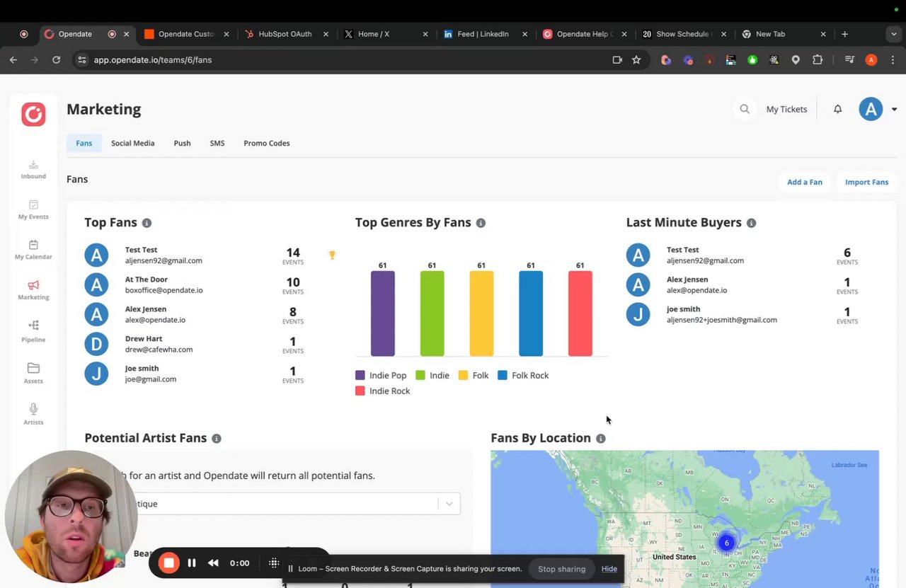Select Marketing megaphone in sidebar
Image resolution: width=906 pixels, height=588 pixels.
click(x=33, y=290)
